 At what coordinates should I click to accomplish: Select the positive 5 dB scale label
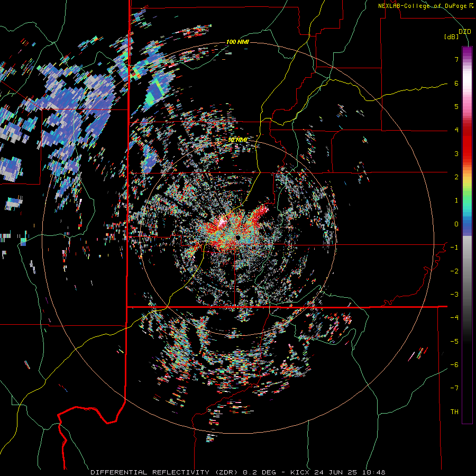coord(456,106)
